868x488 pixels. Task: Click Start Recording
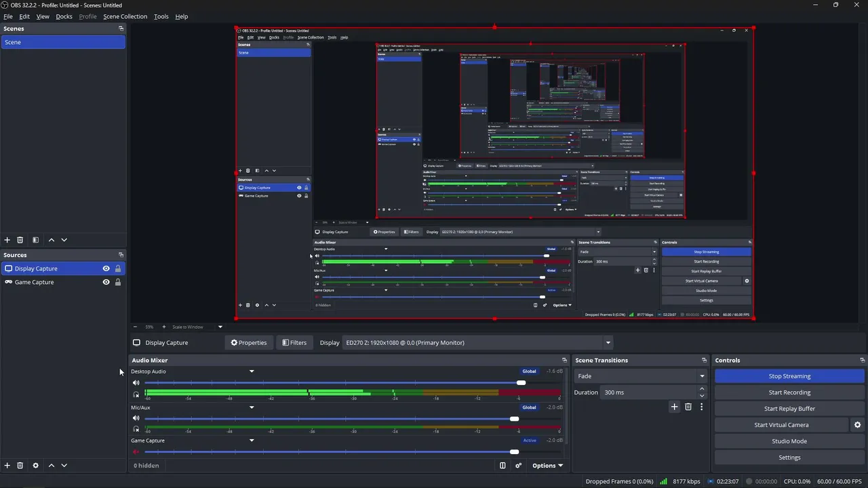tap(789, 392)
